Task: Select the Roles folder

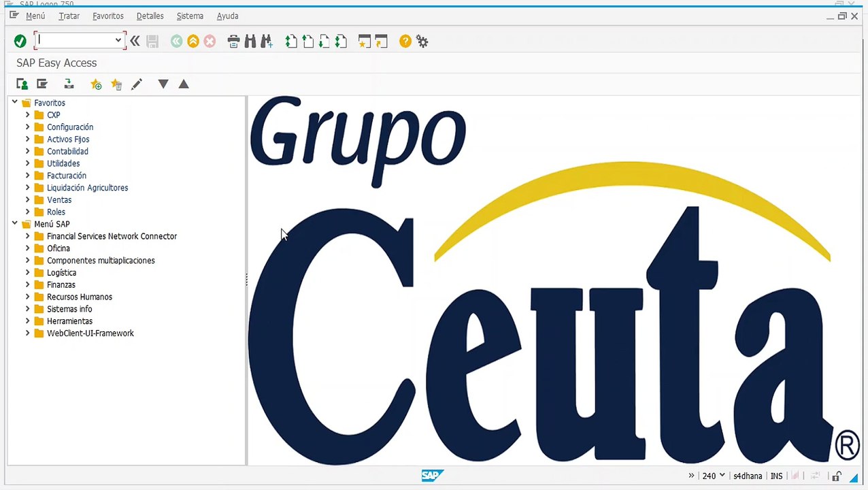Action: [56, 212]
